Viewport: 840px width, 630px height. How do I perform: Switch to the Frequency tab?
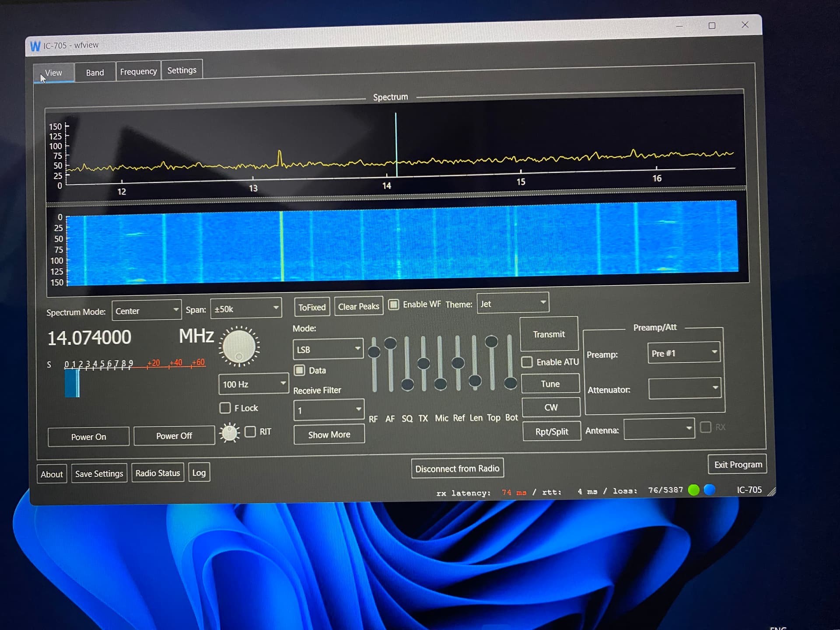(138, 71)
